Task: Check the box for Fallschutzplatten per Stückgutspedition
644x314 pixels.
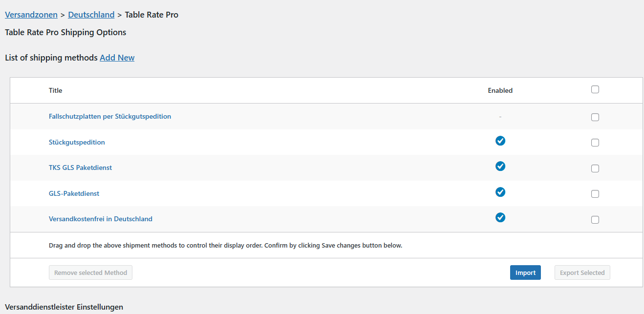Action: (595, 117)
